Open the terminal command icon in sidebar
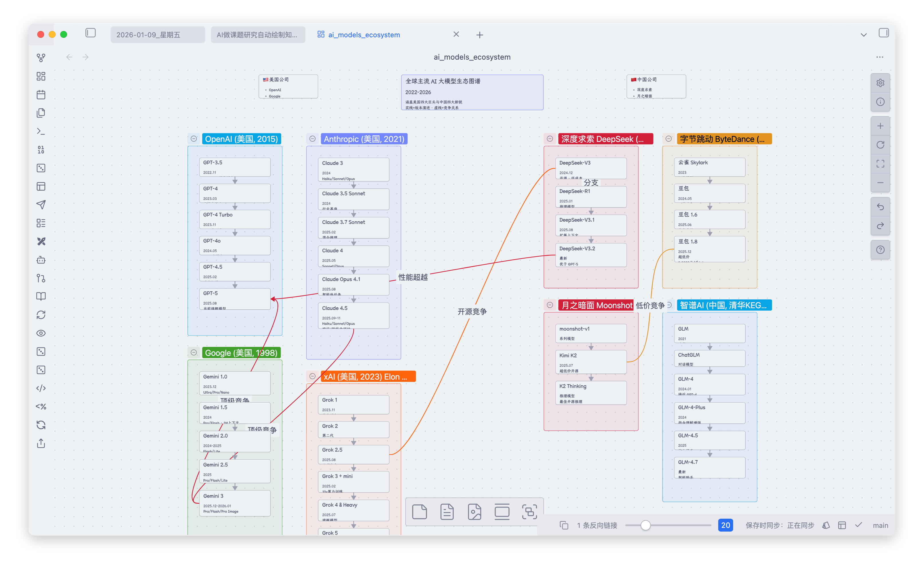 click(41, 131)
